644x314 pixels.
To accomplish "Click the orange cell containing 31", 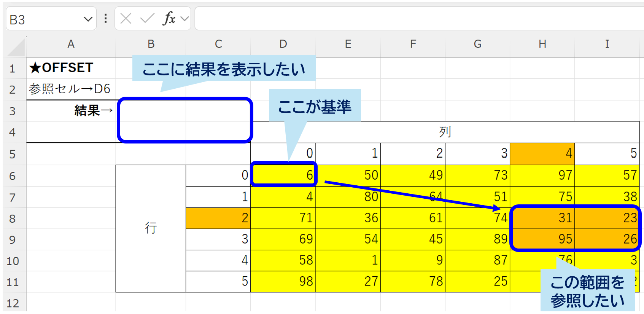I will tap(542, 218).
